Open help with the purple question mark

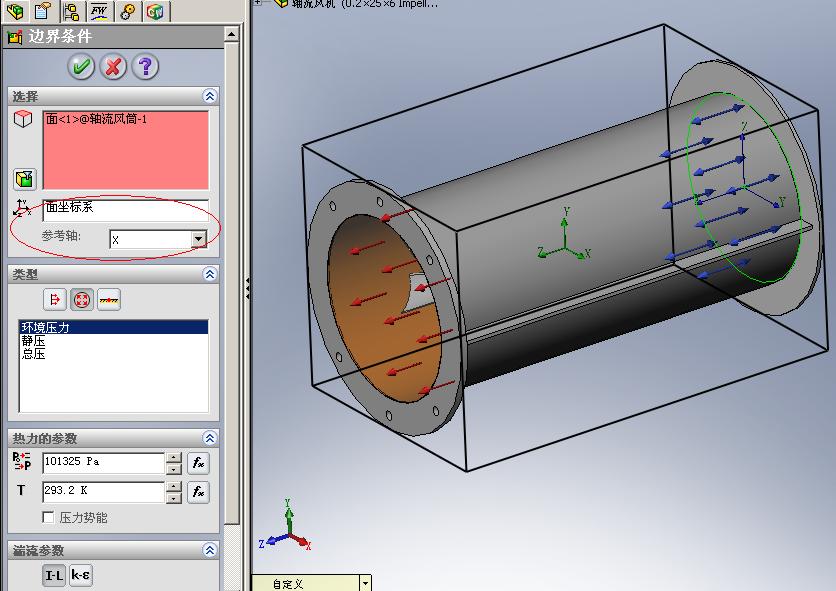[x=145, y=67]
